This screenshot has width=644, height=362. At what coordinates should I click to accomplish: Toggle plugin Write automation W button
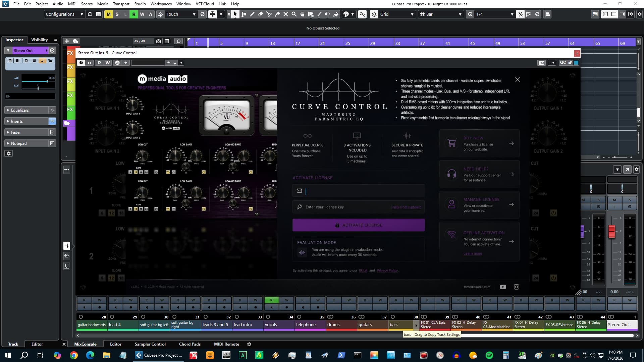(107, 63)
